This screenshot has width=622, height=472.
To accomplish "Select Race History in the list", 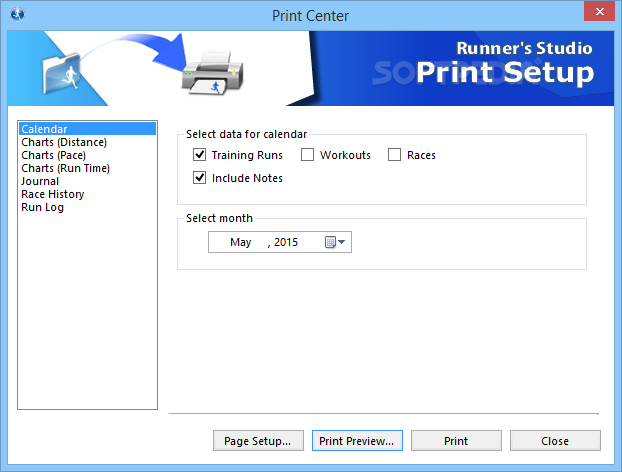I will click(87, 194).
